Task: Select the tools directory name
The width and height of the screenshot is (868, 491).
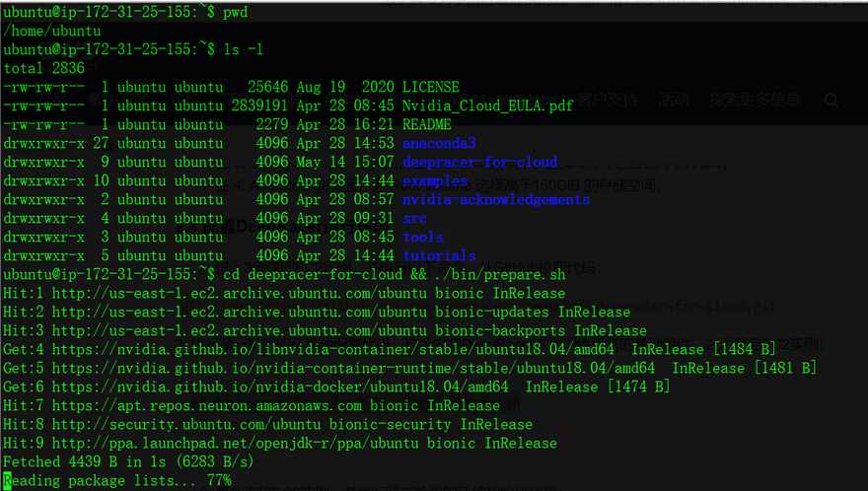Action: 422,238
